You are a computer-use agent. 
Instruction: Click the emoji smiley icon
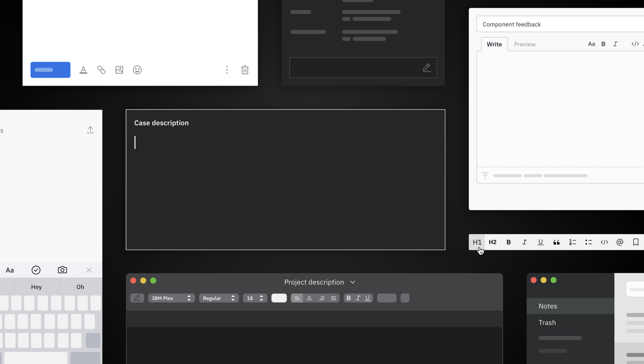[137, 70]
